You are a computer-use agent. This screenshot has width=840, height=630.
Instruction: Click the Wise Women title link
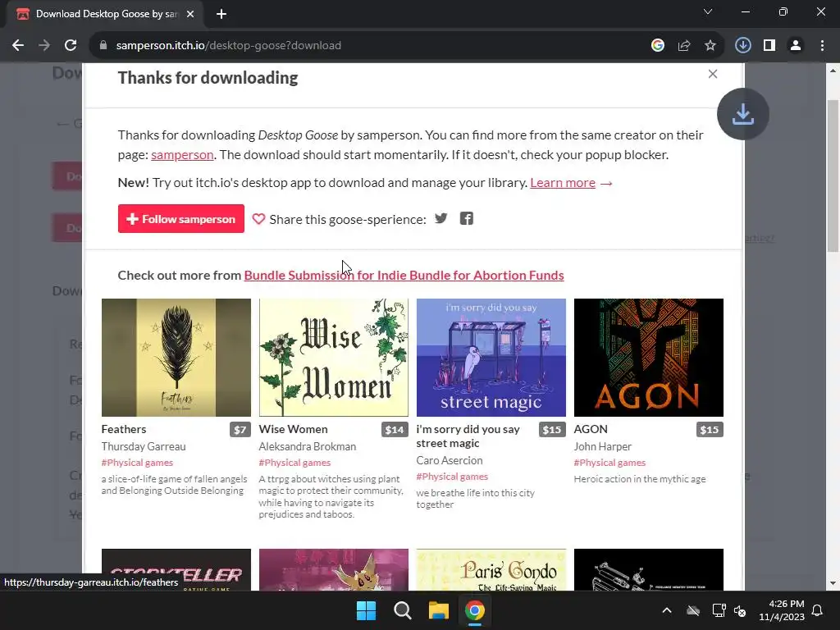coord(293,429)
